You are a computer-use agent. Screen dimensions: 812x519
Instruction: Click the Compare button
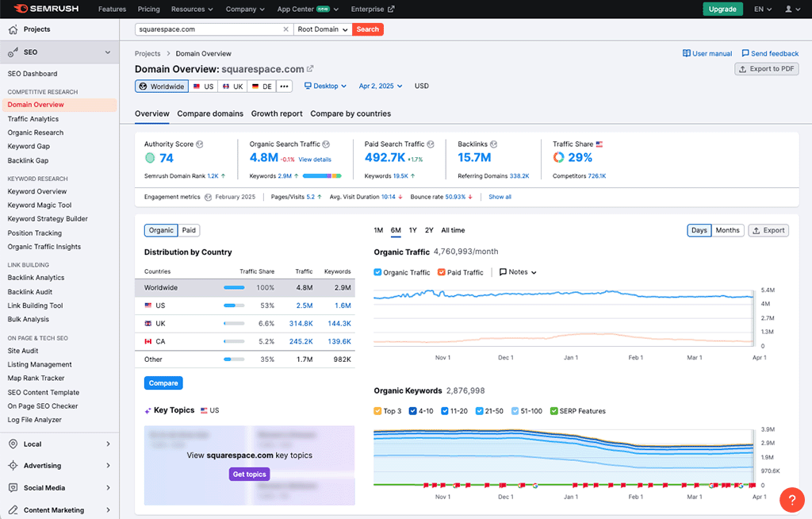(163, 383)
